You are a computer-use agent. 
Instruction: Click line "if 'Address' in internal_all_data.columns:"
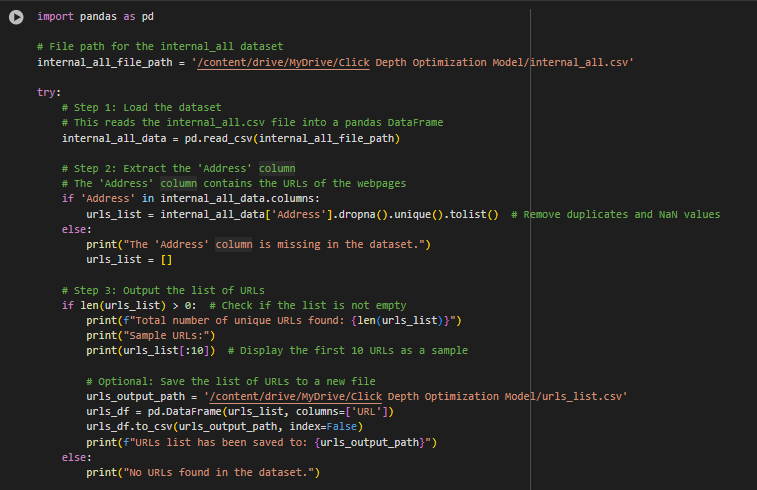click(x=191, y=198)
